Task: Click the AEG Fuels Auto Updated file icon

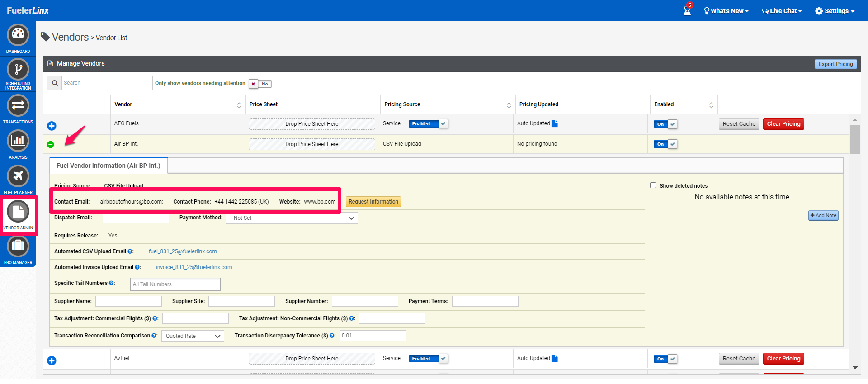Action: [555, 123]
